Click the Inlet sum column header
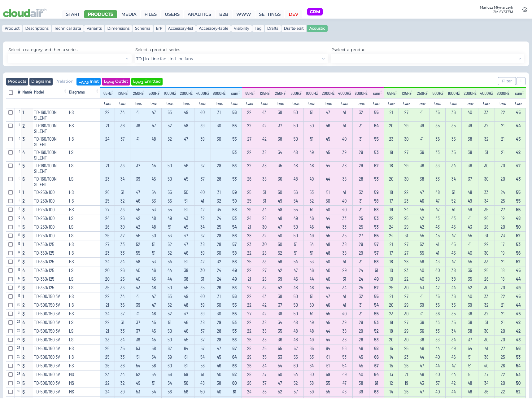Viewport: 532px width, 412px height. (x=235, y=93)
